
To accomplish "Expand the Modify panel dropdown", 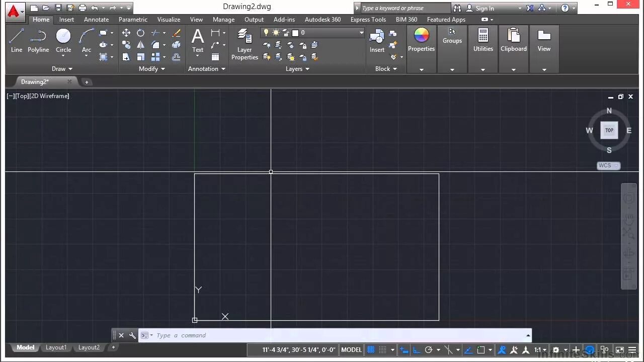I will (x=152, y=69).
